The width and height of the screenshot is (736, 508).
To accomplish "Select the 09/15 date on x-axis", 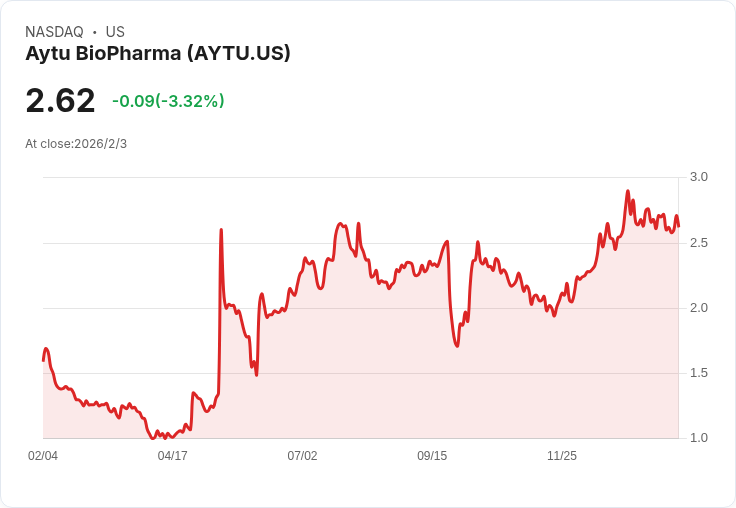I will coord(432,456).
